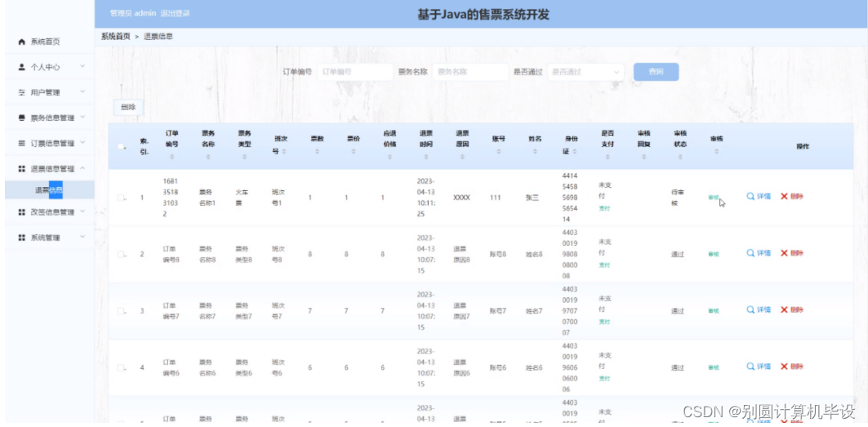
Task: Sort table by 退票原因 column arrows
Action: point(462,158)
